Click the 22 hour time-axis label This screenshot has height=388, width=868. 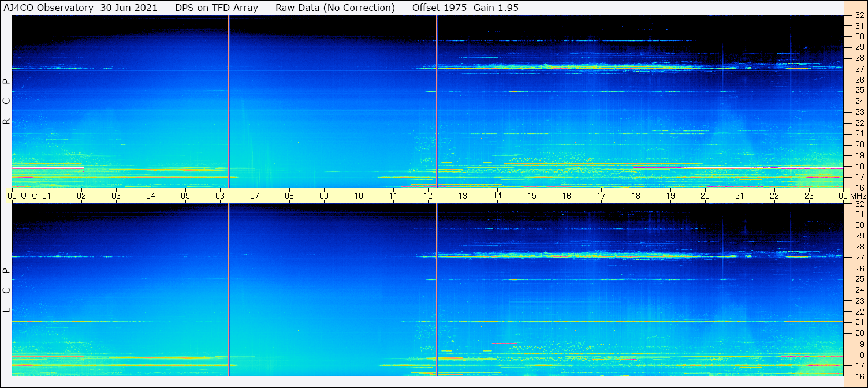click(x=774, y=196)
